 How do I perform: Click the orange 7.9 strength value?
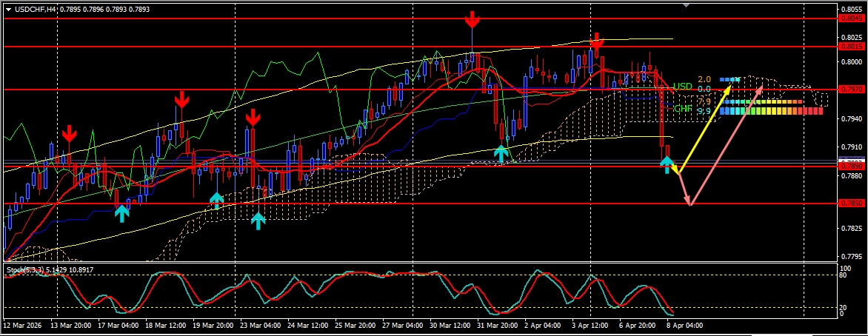click(x=704, y=102)
